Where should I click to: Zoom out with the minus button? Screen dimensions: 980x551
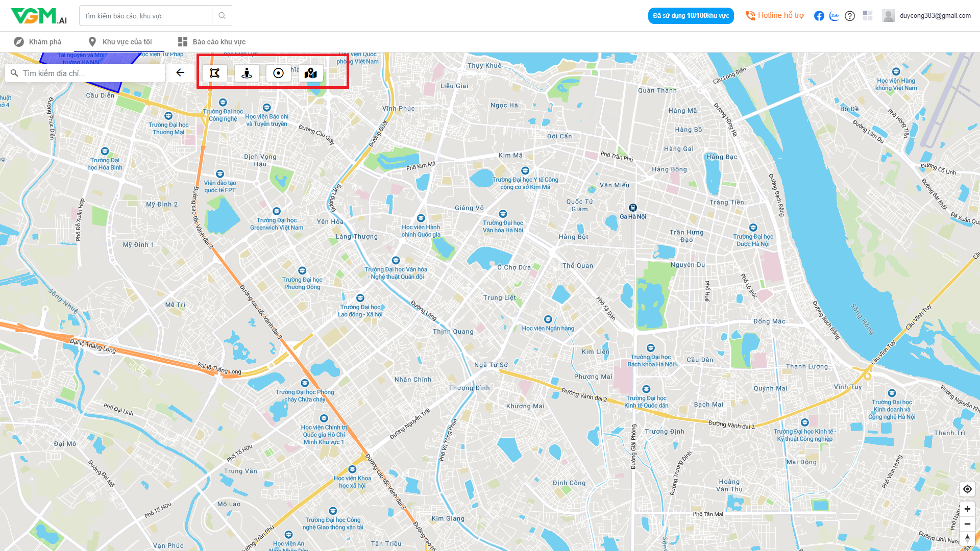(967, 524)
